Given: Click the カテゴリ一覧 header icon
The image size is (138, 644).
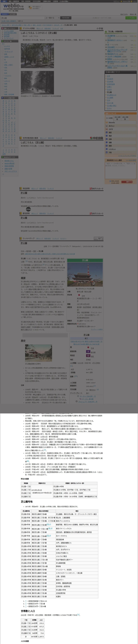Looking at the screenshot, I should point(2,41).
